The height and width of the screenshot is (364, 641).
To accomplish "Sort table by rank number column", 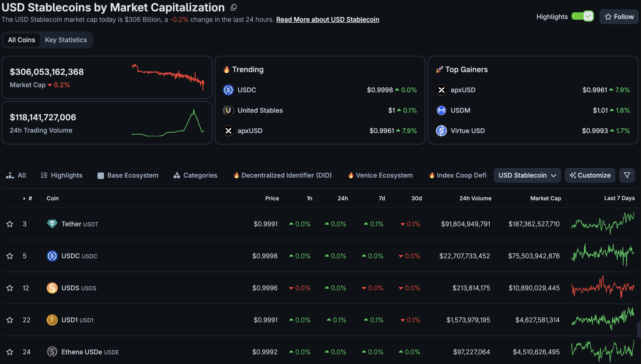I will [28, 198].
